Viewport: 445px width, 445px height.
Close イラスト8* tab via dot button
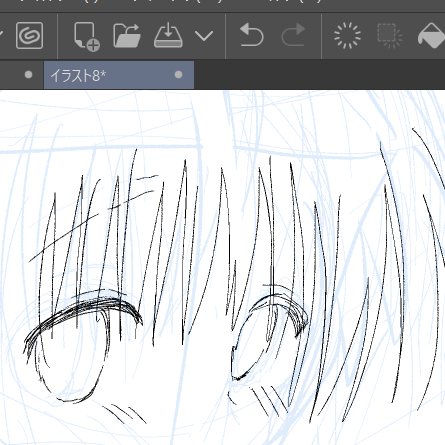point(179,75)
